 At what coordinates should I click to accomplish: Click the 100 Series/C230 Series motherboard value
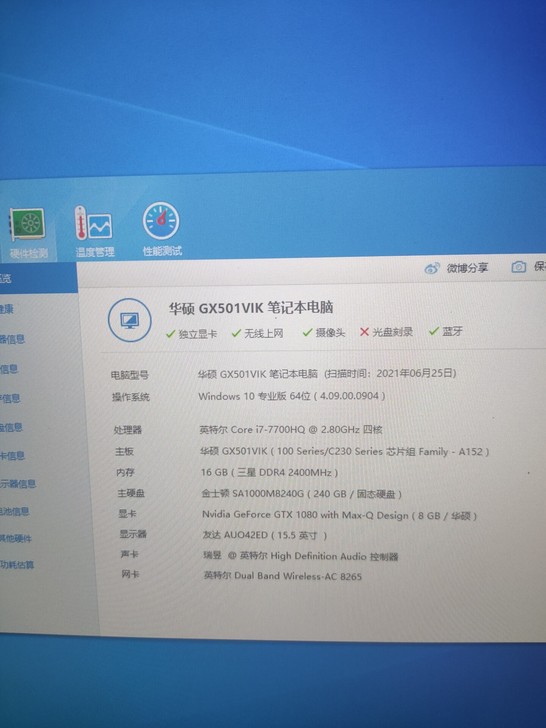[x=344, y=451]
